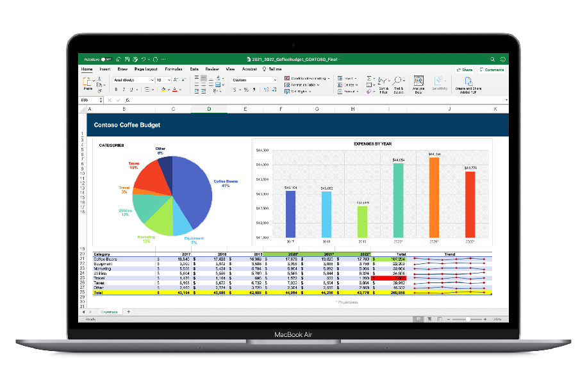The height and width of the screenshot is (392, 587).
Task: Switch to the View tab
Action: pyautogui.click(x=230, y=69)
